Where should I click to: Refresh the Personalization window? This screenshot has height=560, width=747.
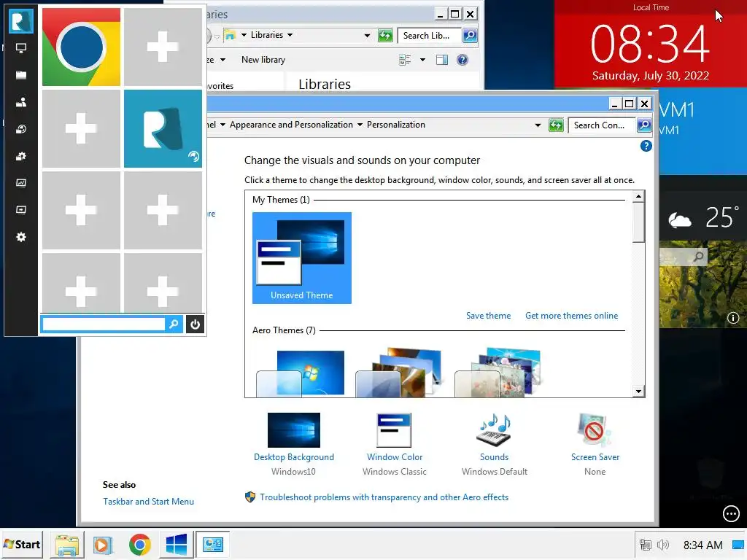(x=556, y=125)
